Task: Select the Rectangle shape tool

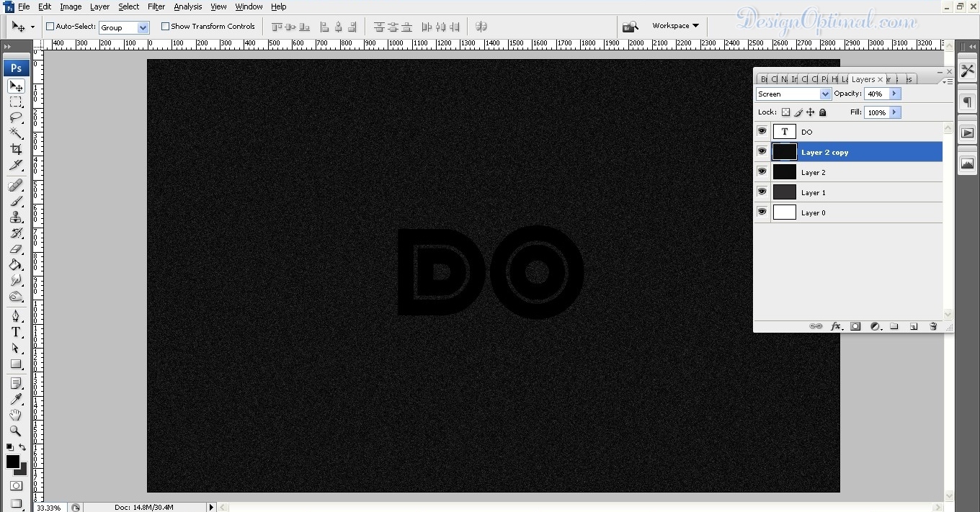Action: (16, 364)
